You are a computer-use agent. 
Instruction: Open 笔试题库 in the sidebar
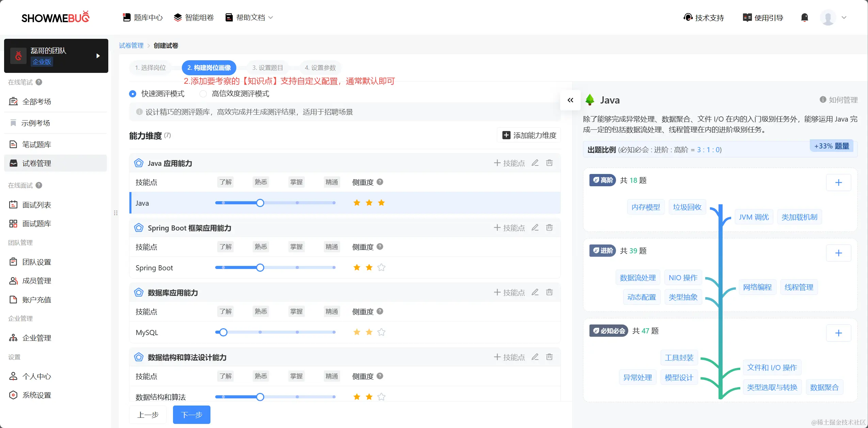(36, 144)
